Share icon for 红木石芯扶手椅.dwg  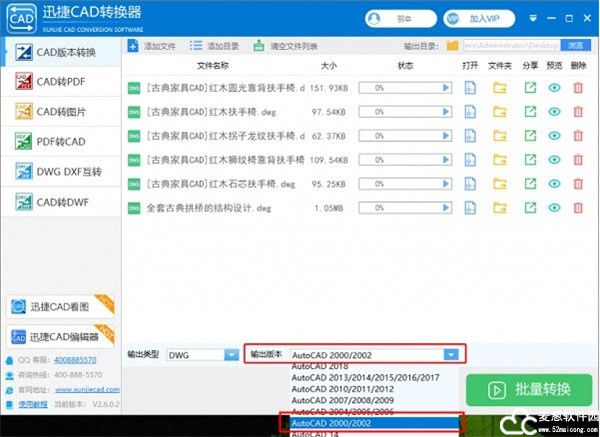530,184
